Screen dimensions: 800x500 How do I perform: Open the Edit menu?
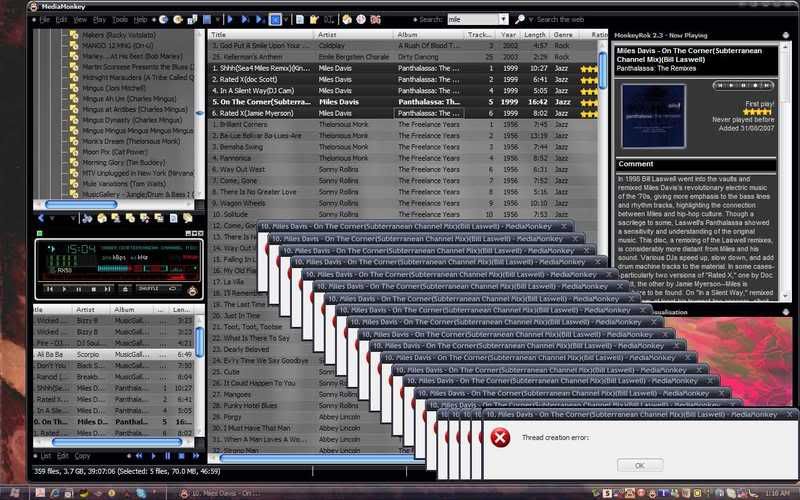coord(61,20)
